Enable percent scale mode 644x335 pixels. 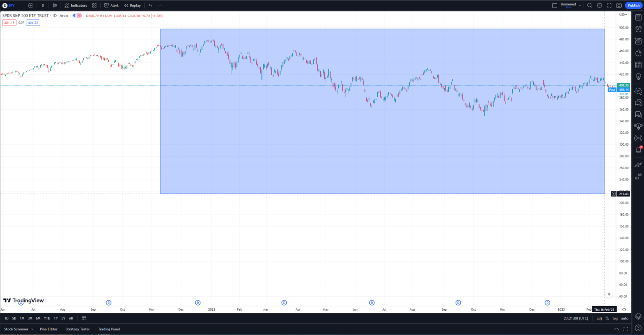[607, 318]
